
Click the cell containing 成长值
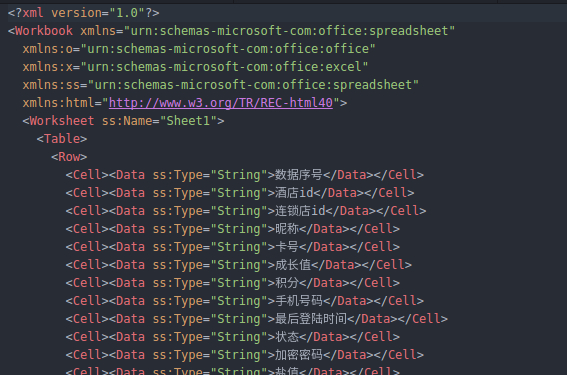click(239, 265)
